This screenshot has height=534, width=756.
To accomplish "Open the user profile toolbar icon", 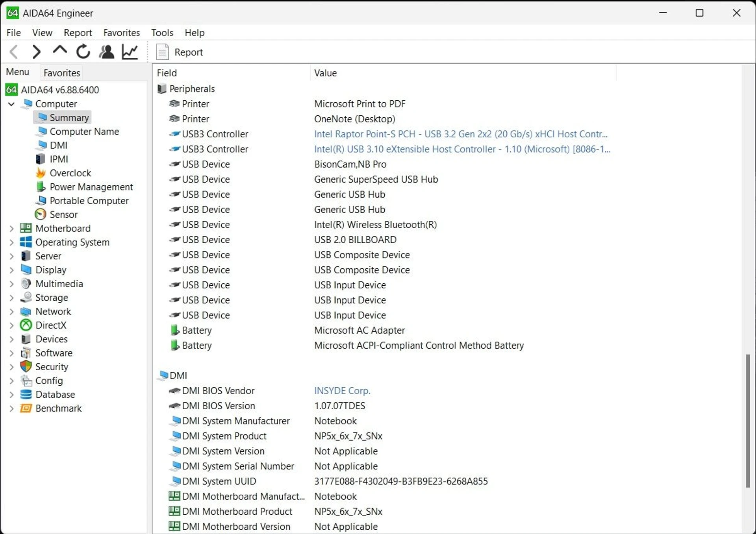I will [106, 52].
